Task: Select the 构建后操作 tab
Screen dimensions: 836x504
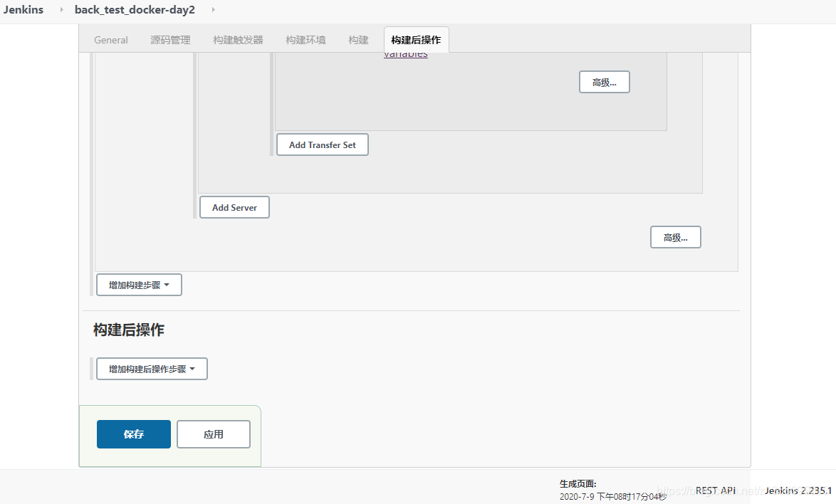Action: pos(416,40)
